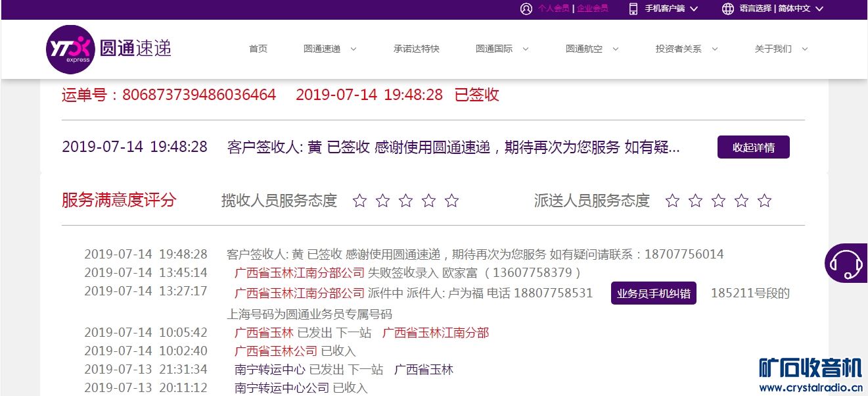Click the 企业会员 link
The height and width of the screenshot is (396, 868).
pyautogui.click(x=593, y=9)
